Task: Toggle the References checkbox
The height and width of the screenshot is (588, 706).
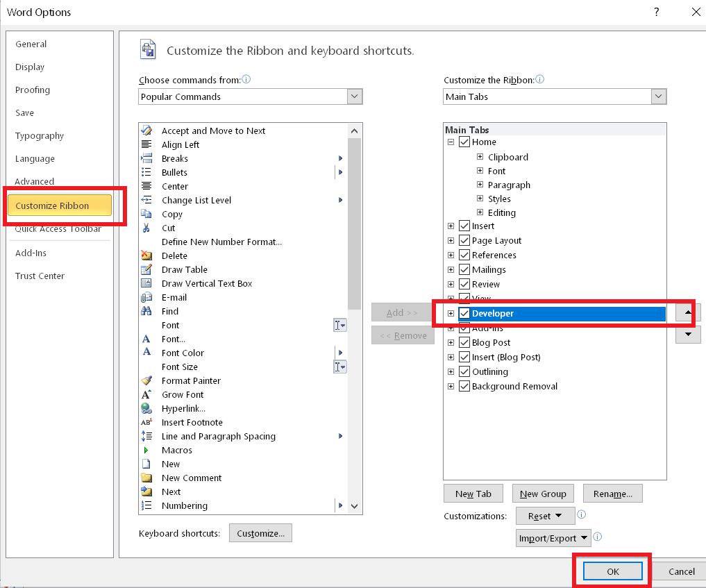Action: (464, 255)
